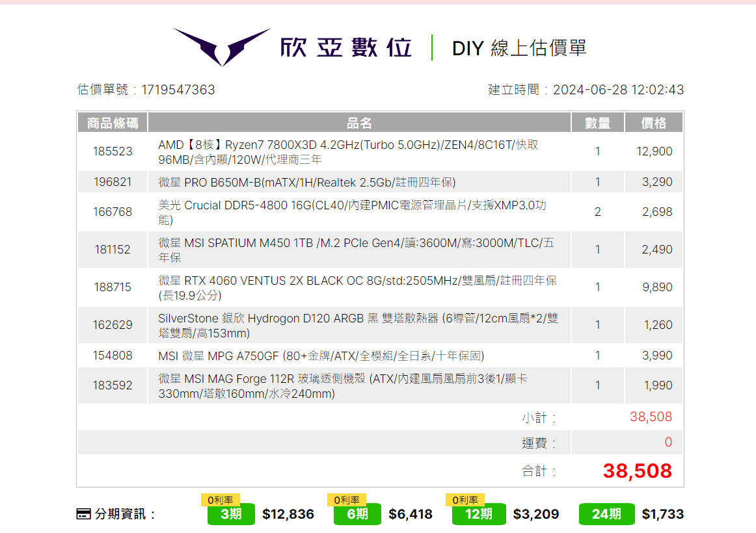Viewport: 756px width, 533px height.
Task: Click the 0利率 tag above 3期
Action: click(x=221, y=500)
